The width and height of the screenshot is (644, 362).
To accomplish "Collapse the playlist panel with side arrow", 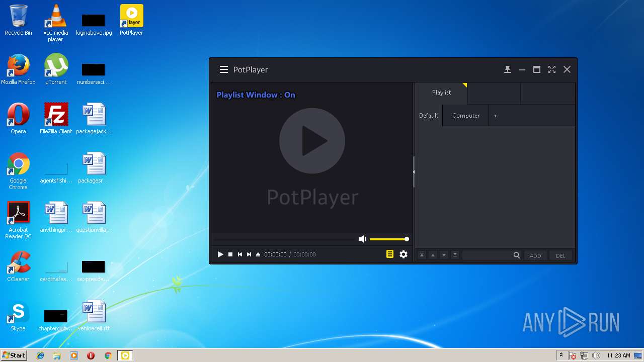I will click(x=414, y=172).
